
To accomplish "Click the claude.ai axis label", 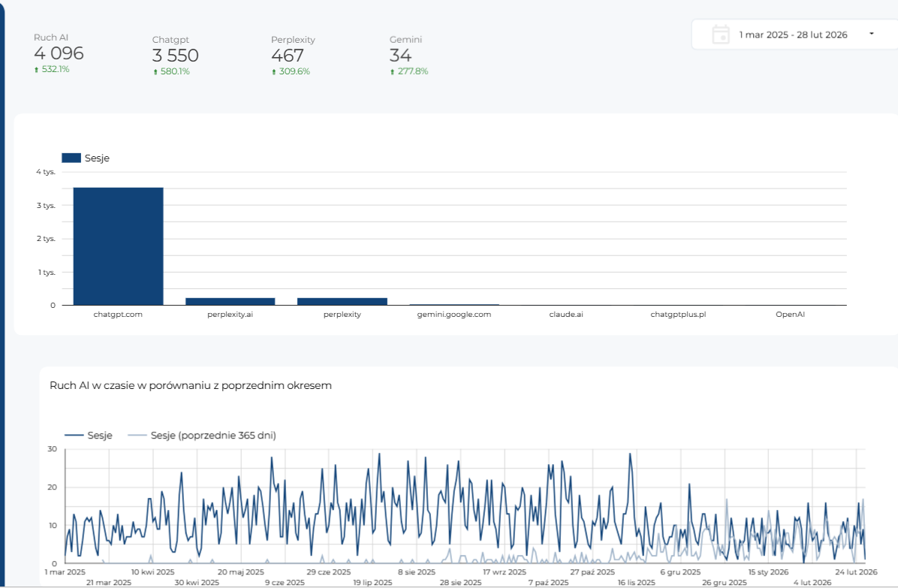I will [x=566, y=315].
